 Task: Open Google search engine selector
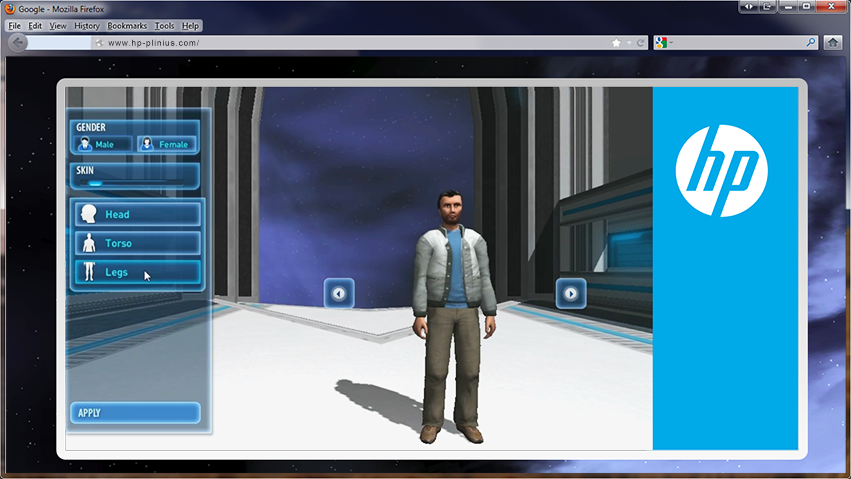[x=663, y=43]
